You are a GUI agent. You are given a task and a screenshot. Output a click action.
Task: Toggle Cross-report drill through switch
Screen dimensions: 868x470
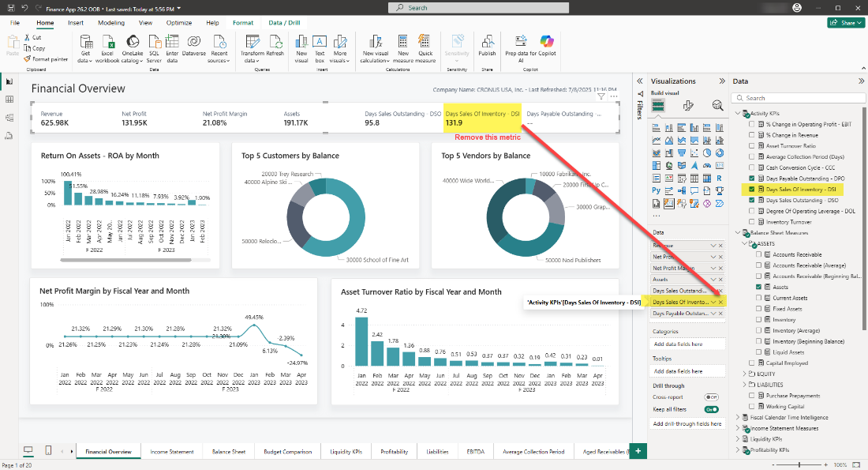click(x=711, y=397)
